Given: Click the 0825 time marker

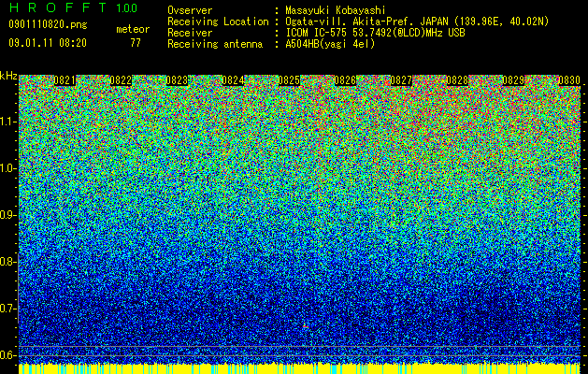Looking at the screenshot, I should 289,80.
